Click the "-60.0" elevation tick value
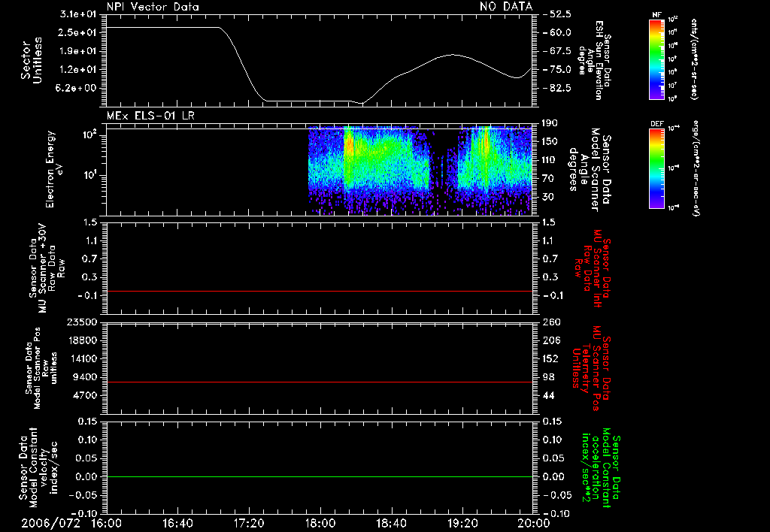Viewport: 770px width, 532px height. click(557, 32)
